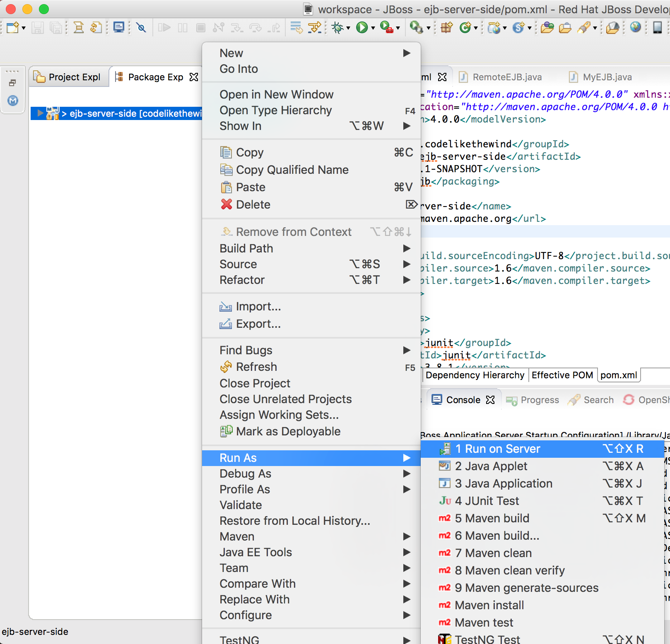
Task: Click the New Java Package toolbar icon
Action: pos(446,28)
